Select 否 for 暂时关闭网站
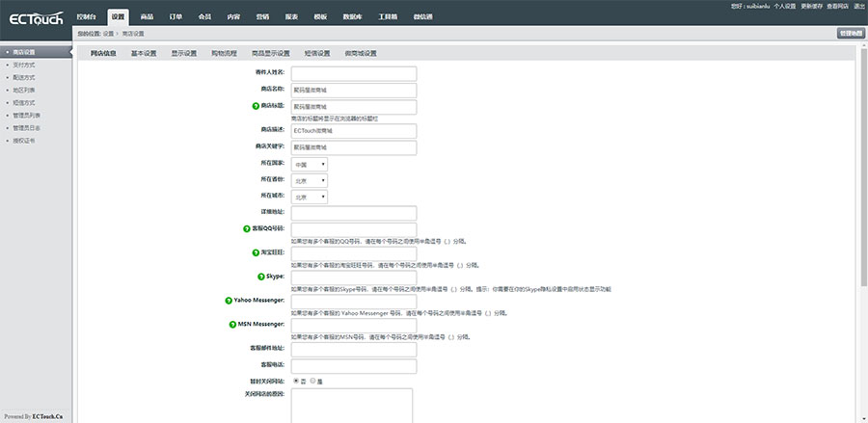 point(296,381)
